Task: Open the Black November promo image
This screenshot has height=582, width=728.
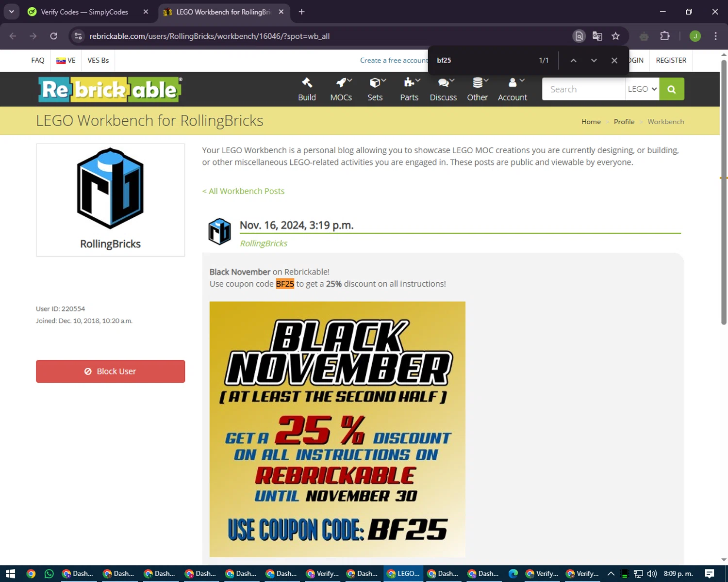Action: [x=337, y=429]
